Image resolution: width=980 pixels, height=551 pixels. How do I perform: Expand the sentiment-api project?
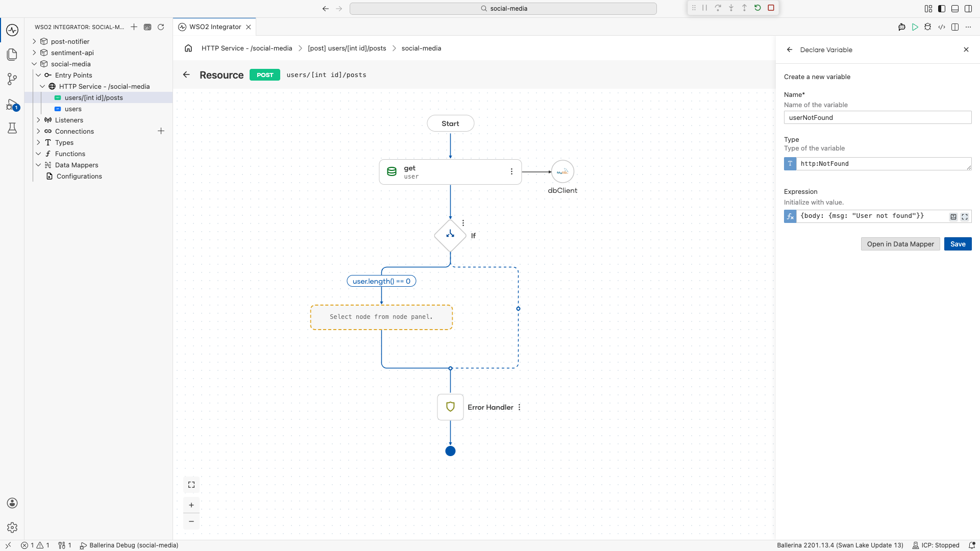34,53
